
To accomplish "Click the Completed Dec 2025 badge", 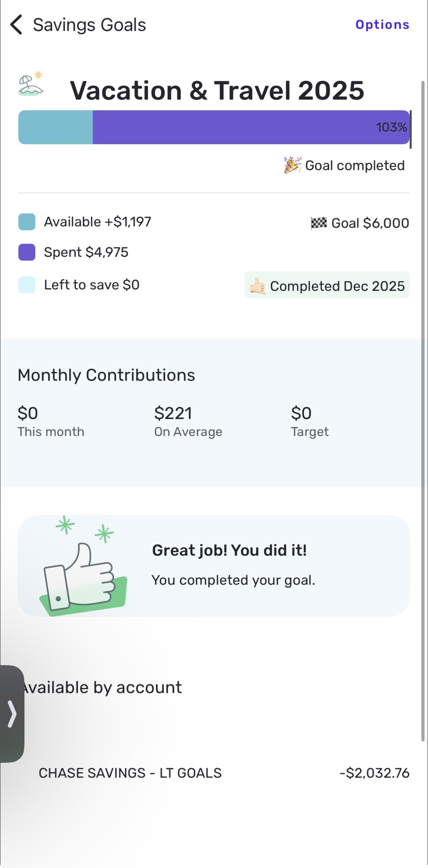I will [327, 285].
